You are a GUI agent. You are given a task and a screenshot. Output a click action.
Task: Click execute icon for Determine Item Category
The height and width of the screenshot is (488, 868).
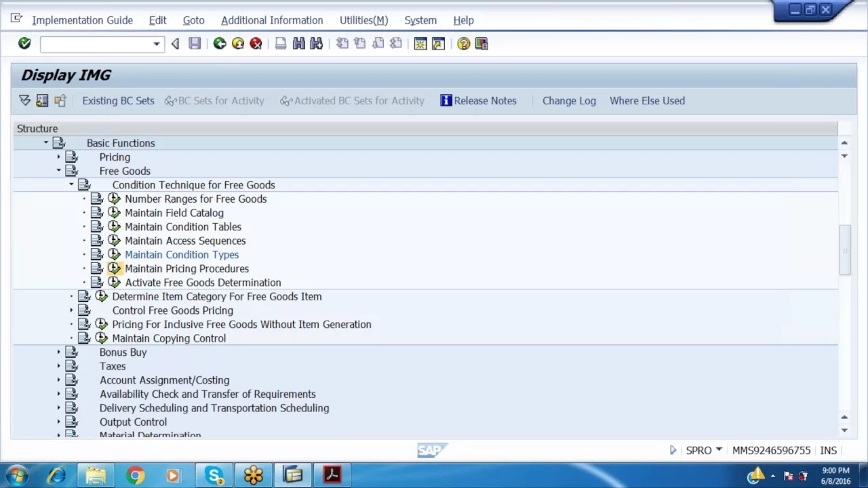[x=101, y=296]
